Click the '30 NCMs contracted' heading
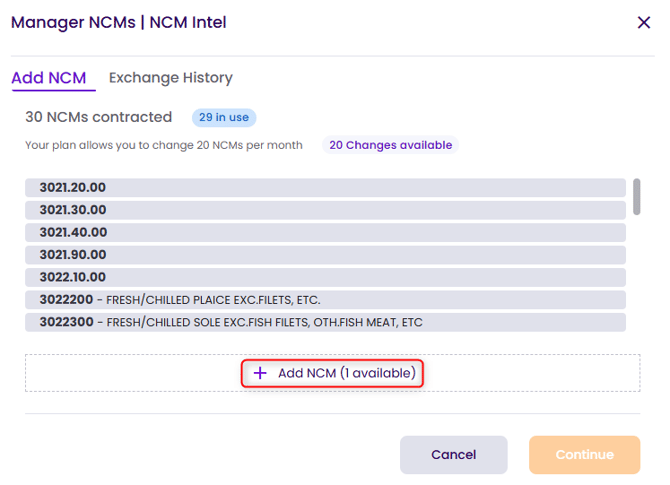Viewport: 670px width, 485px height. (98, 118)
